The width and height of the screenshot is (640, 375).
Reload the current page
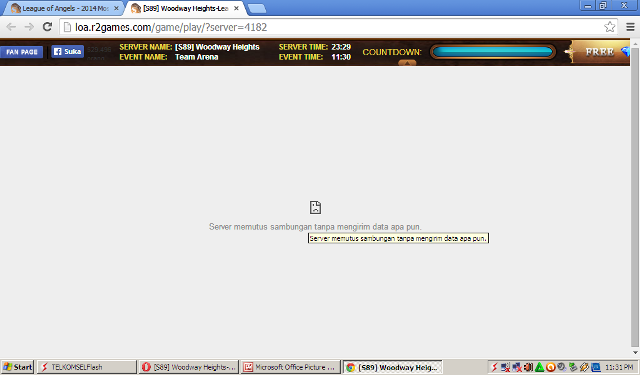point(47,27)
